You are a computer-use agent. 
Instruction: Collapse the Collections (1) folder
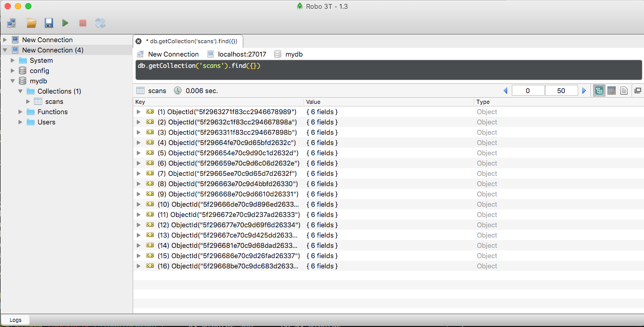pyautogui.click(x=21, y=91)
